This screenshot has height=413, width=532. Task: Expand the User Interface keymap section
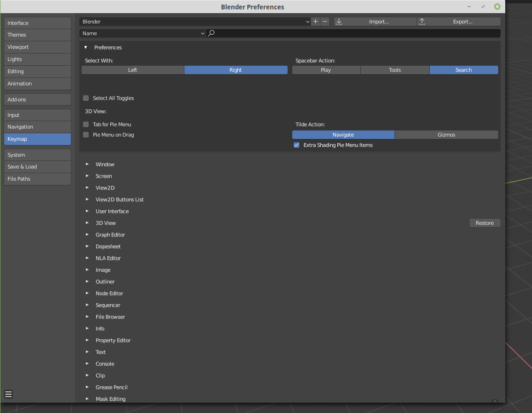pos(87,211)
